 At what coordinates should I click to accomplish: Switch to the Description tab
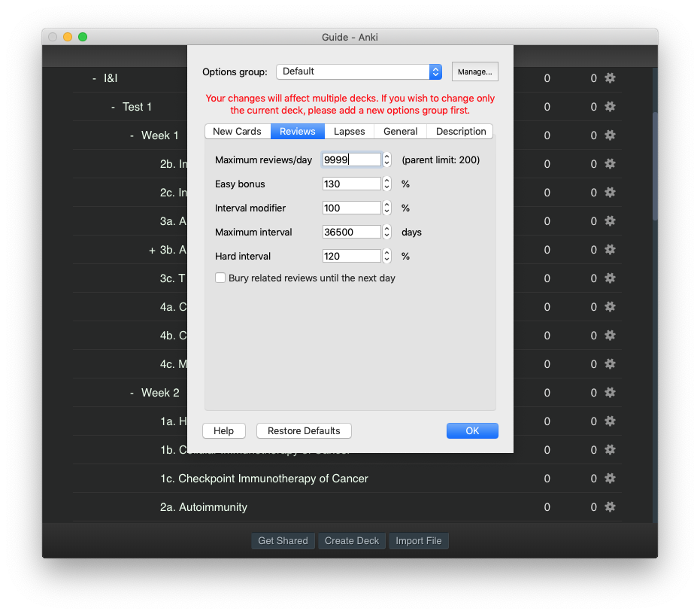(461, 132)
